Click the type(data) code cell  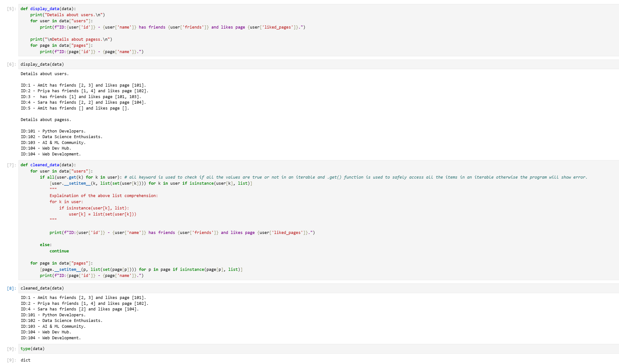click(x=33, y=349)
